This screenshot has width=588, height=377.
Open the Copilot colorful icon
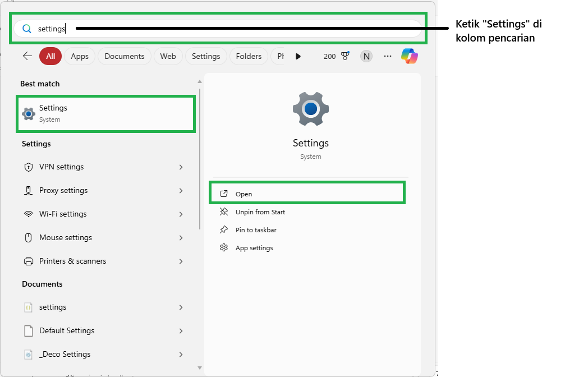pos(410,56)
